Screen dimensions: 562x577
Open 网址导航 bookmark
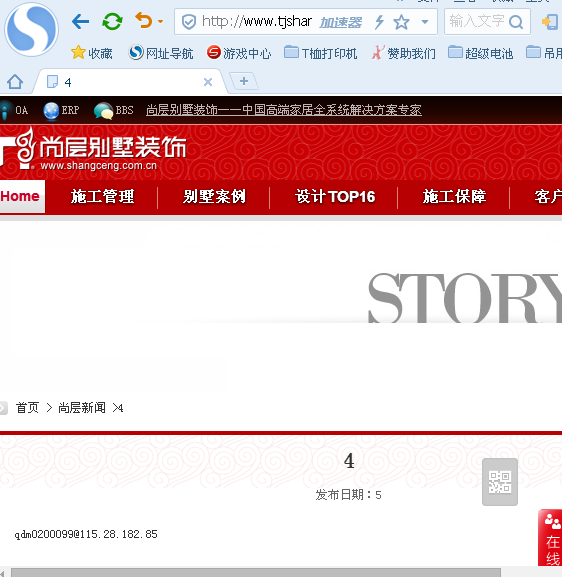[x=161, y=53]
